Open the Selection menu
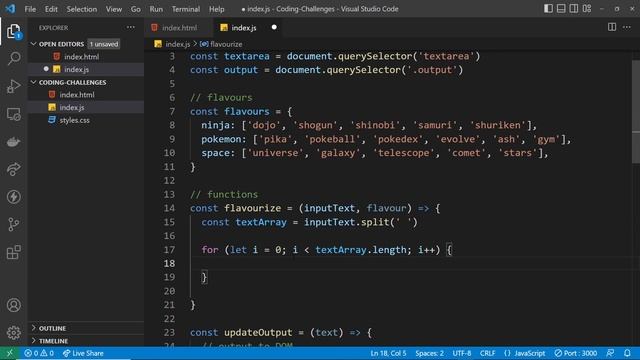Viewport: 640px width, 360px height. (82, 9)
